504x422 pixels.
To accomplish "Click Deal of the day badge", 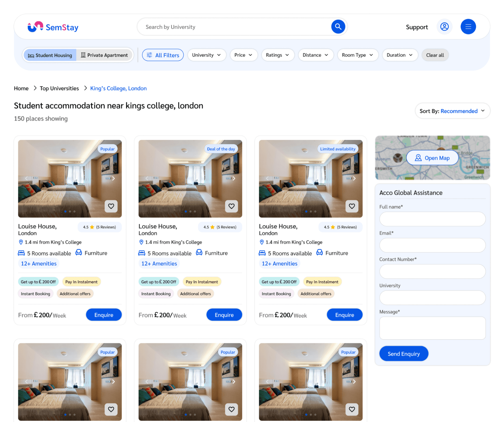I will (x=221, y=149).
